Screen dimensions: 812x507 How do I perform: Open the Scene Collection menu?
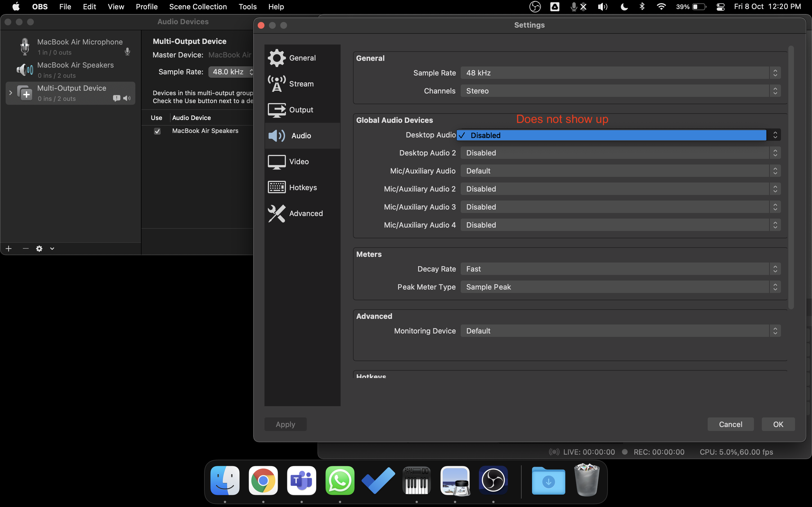(x=198, y=7)
